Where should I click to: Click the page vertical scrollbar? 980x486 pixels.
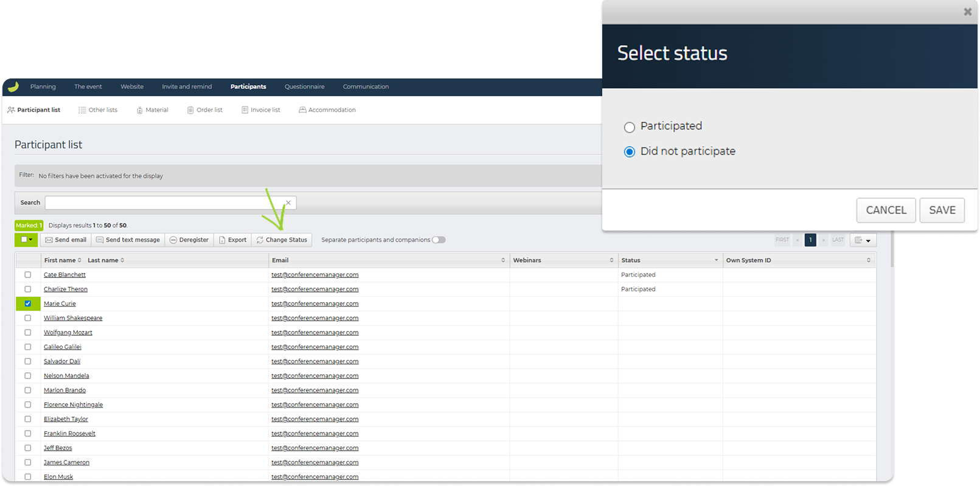(x=892, y=249)
